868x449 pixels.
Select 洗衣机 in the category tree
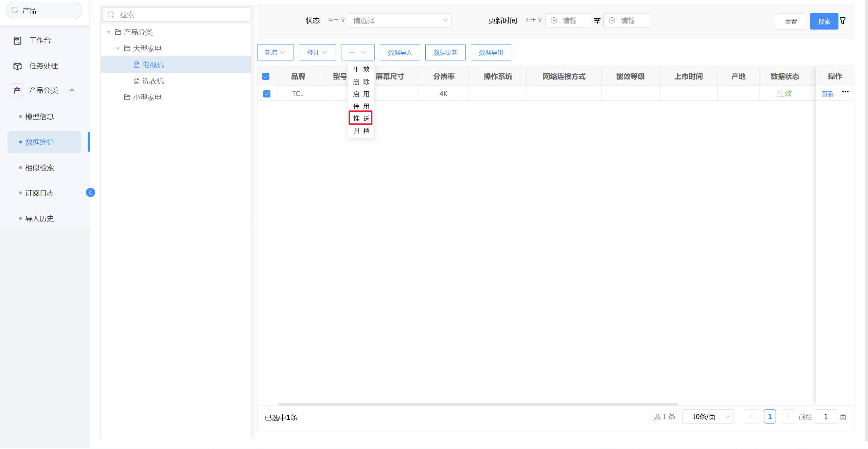click(x=153, y=81)
